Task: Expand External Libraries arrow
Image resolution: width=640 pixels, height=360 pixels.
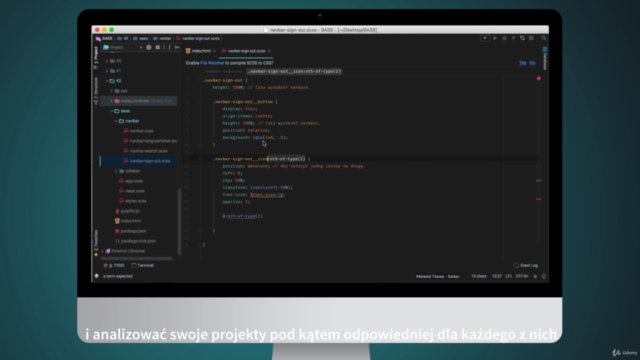Action: [x=102, y=251]
